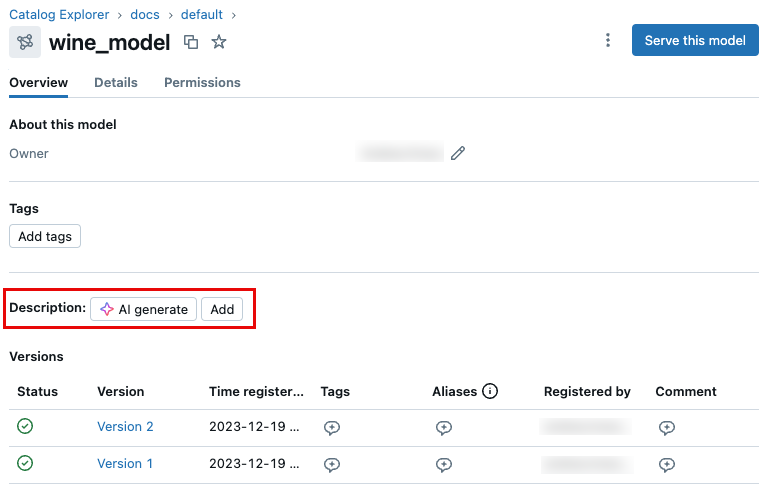Screen dimensions: 766x484
Task: Copy the wine_model name icon
Action: [191, 42]
